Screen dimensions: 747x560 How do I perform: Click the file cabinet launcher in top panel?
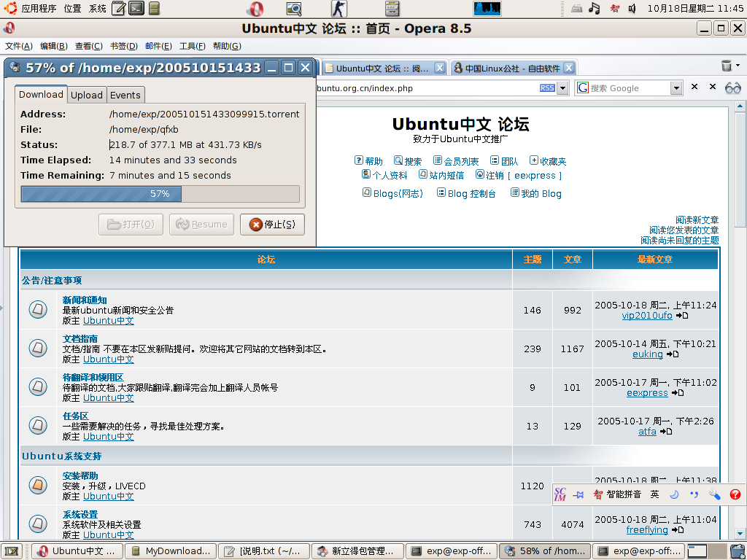[154, 8]
